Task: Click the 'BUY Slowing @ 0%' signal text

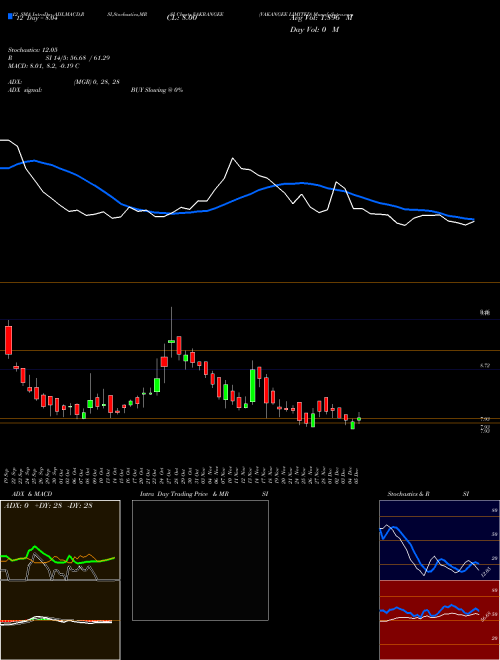Action: tap(157, 90)
